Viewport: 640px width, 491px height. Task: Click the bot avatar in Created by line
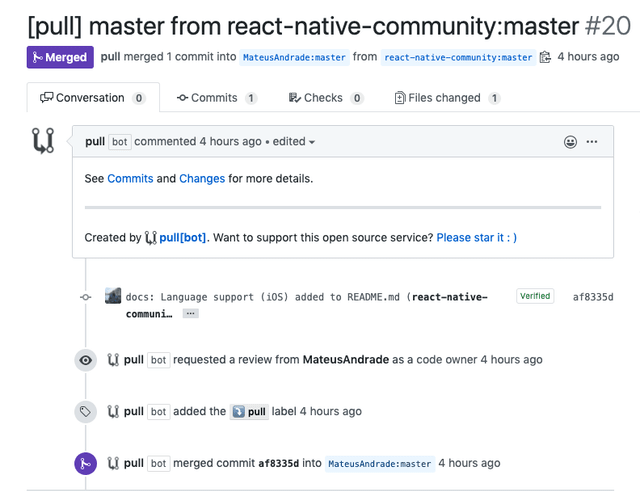(151, 238)
